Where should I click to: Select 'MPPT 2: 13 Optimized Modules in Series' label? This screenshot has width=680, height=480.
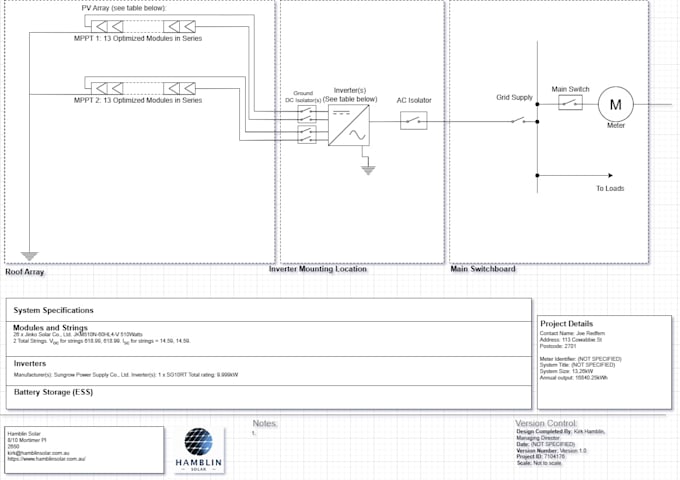coord(138,100)
